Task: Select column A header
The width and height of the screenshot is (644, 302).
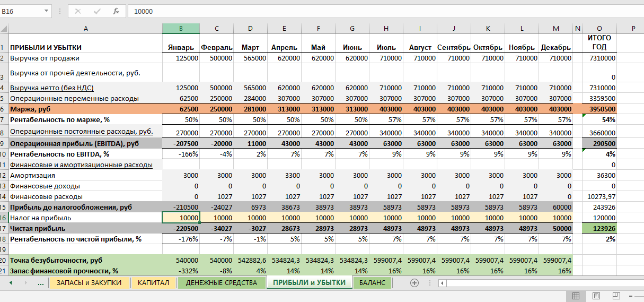Action: [x=85, y=28]
